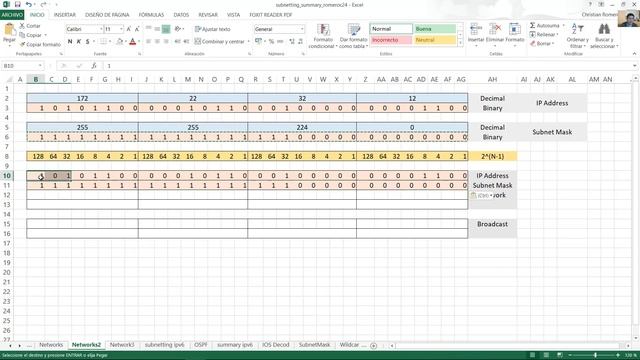Screen dimensions: 640x360
Task: Click the undo arrow in quick access
Action: [x=28, y=4]
